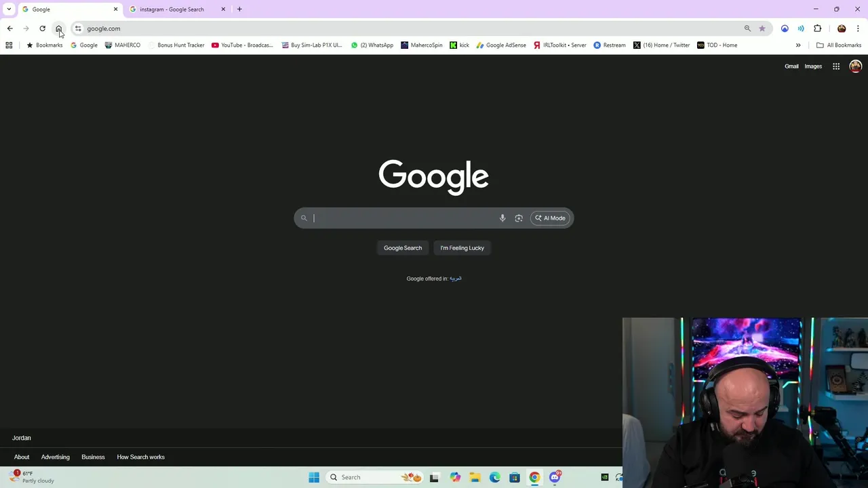
Task: Open Chrome profile avatar in toolbar
Action: coord(842,28)
